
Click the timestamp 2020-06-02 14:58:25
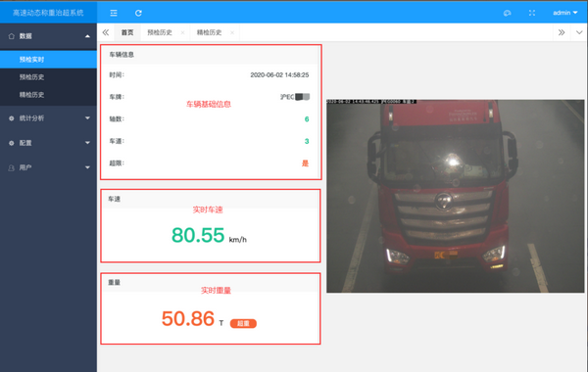(x=279, y=75)
